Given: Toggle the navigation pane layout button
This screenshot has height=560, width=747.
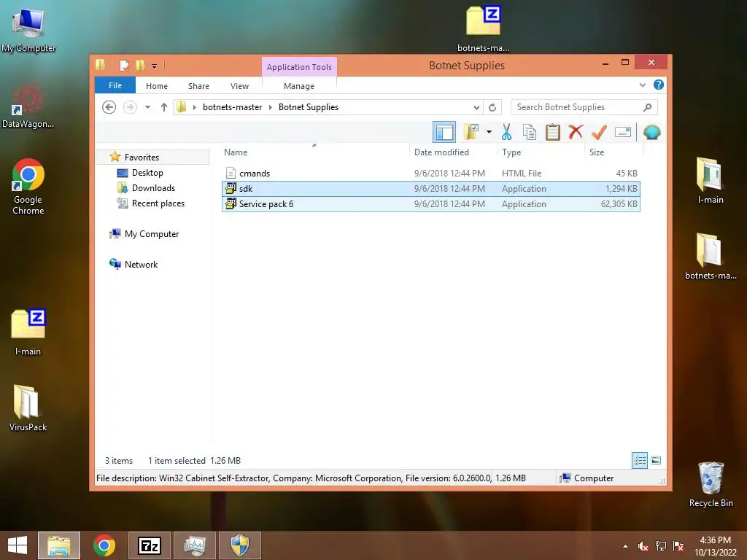Looking at the screenshot, I should 444,132.
